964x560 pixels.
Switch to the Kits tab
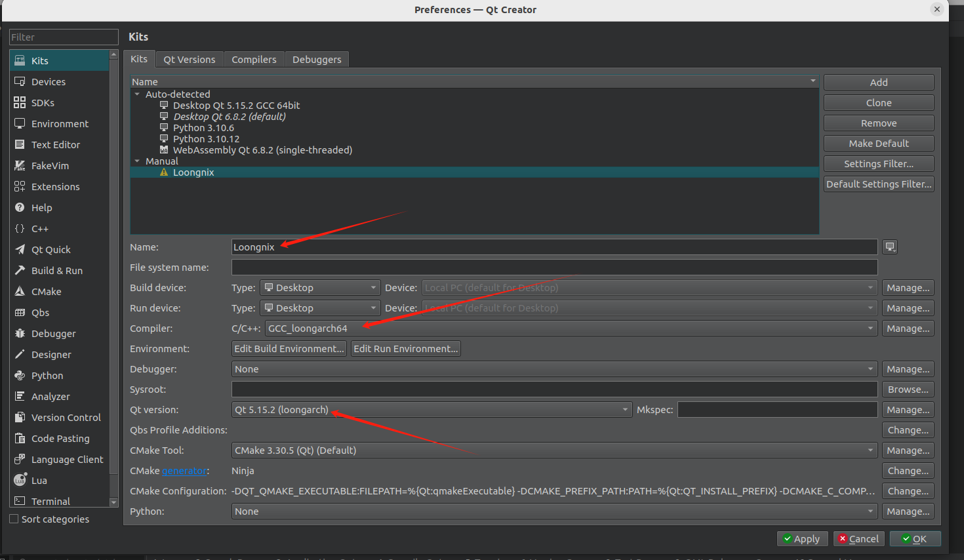click(x=139, y=59)
